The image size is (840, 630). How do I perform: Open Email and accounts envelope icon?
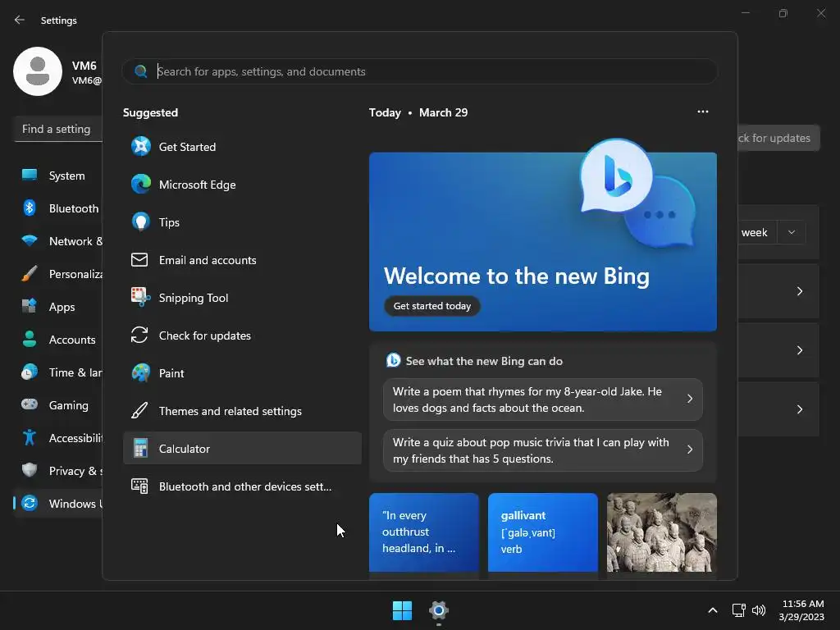(139, 260)
